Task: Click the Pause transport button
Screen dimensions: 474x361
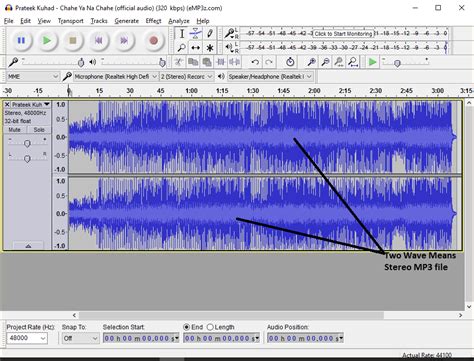Action: [x=21, y=41]
